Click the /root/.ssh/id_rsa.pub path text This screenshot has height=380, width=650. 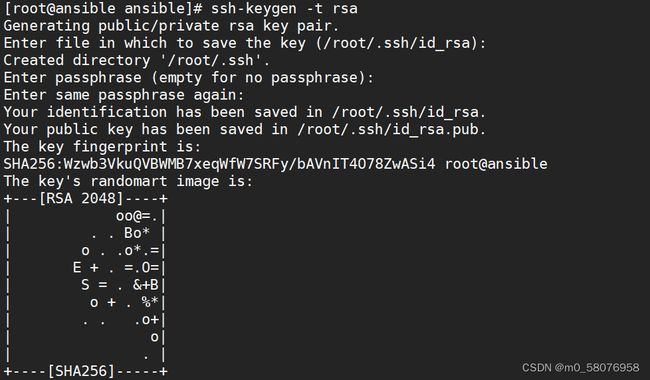pyautogui.click(x=391, y=129)
